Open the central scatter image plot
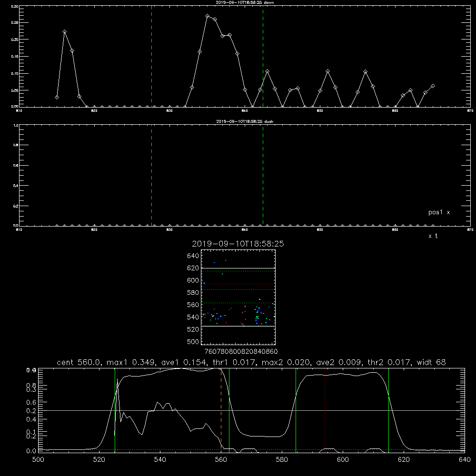This screenshot has height=476, width=476. point(238,297)
